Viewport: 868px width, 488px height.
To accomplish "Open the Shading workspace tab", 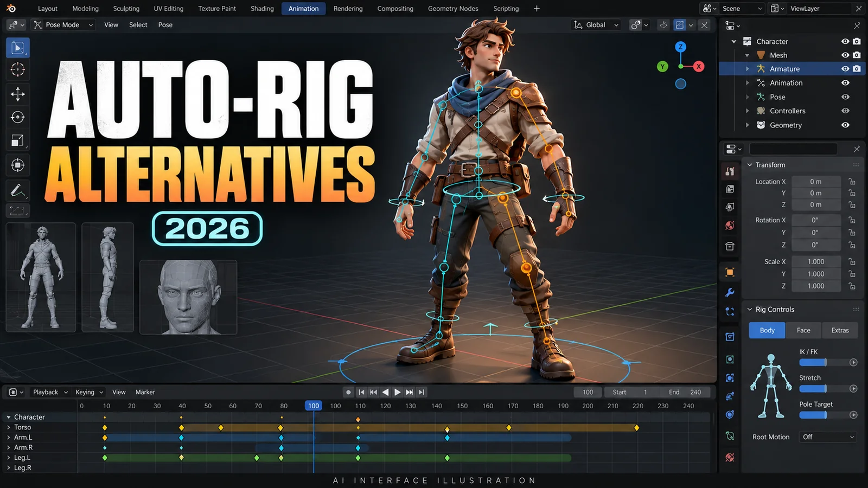I will click(262, 9).
